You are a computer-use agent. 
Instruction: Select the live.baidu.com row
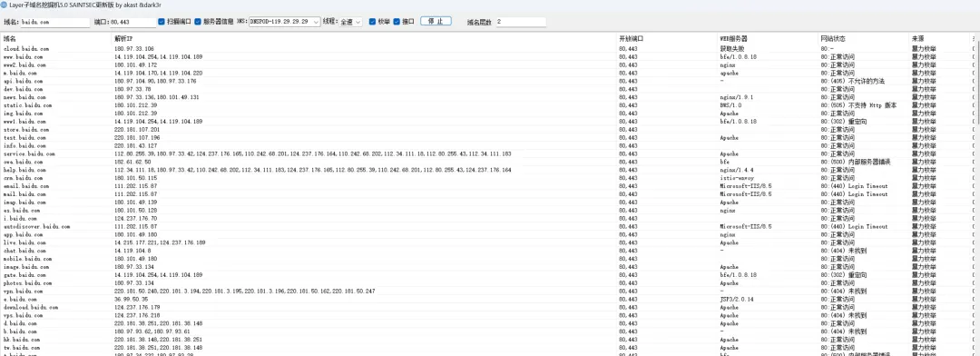pyautogui.click(x=487, y=242)
